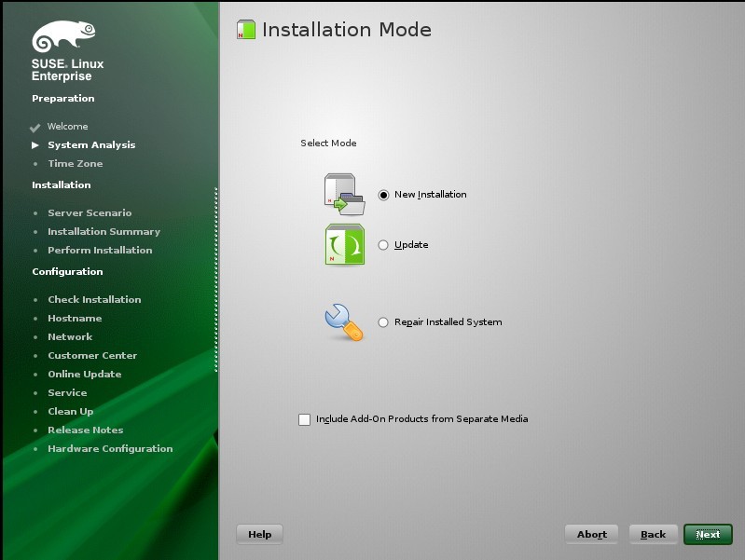Select Hardware Configuration step in sidebar
This screenshot has width=745, height=560.
(110, 448)
